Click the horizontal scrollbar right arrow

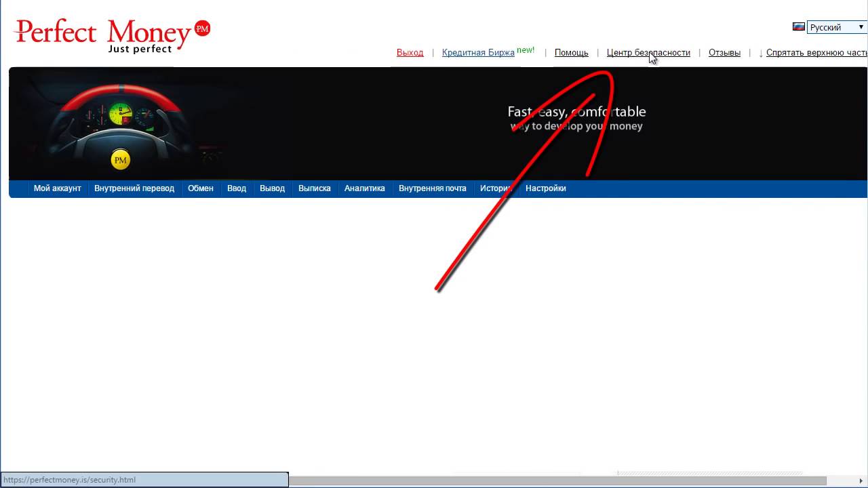861,481
